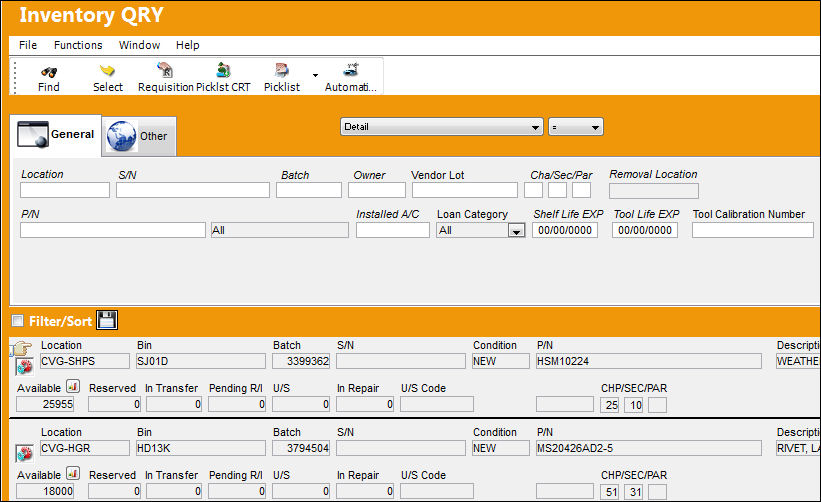Screen dimensions: 821x502
Task: Click the NEW condition for MS20426AD2-5
Action: pos(501,448)
